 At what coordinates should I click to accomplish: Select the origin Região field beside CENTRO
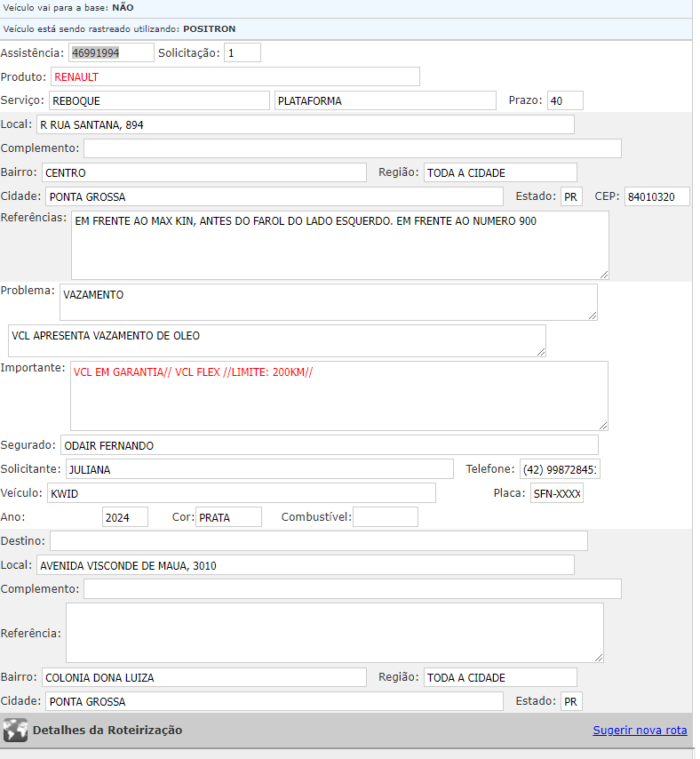[500, 172]
